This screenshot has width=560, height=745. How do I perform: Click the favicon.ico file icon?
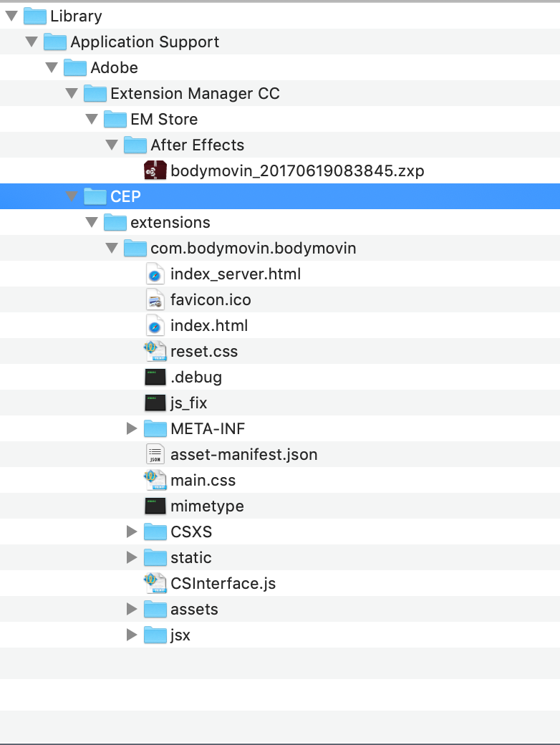pyautogui.click(x=155, y=299)
